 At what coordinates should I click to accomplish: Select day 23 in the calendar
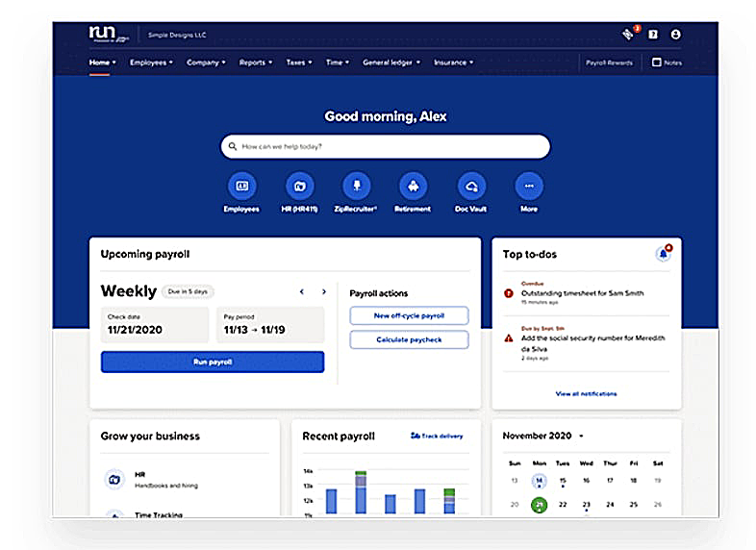(587, 505)
